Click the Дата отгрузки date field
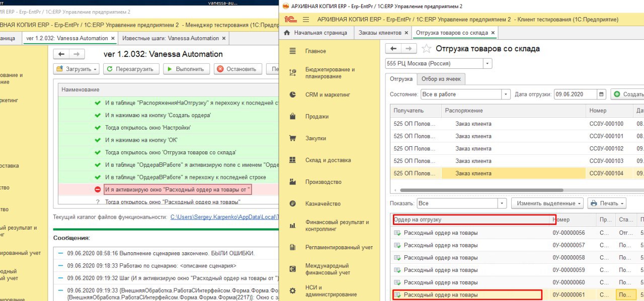The height and width of the screenshot is (301, 644). coord(576,94)
